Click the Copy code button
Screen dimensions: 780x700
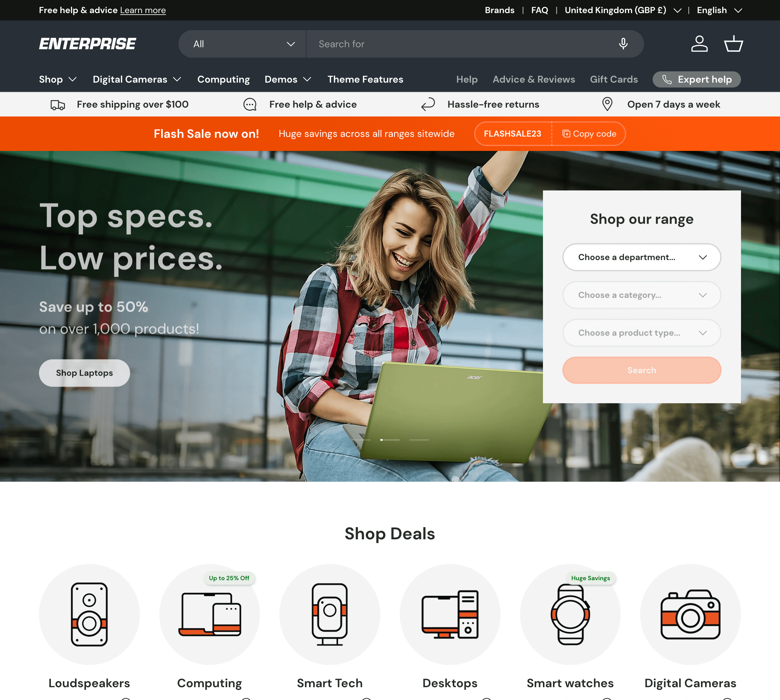pos(589,134)
